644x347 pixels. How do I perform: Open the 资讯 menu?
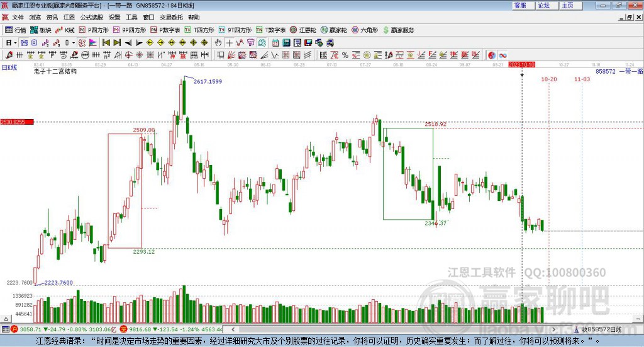click(52, 17)
